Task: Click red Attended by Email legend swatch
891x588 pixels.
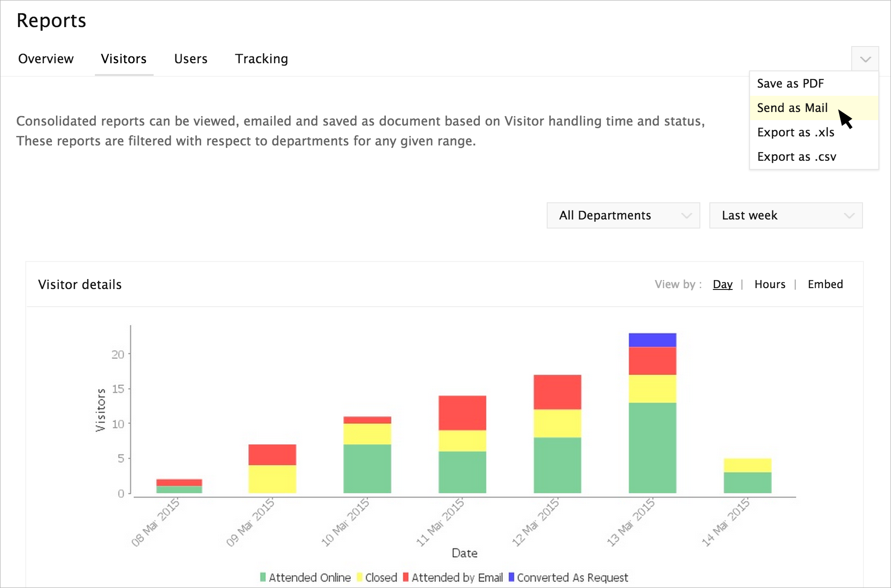Action: point(406,577)
